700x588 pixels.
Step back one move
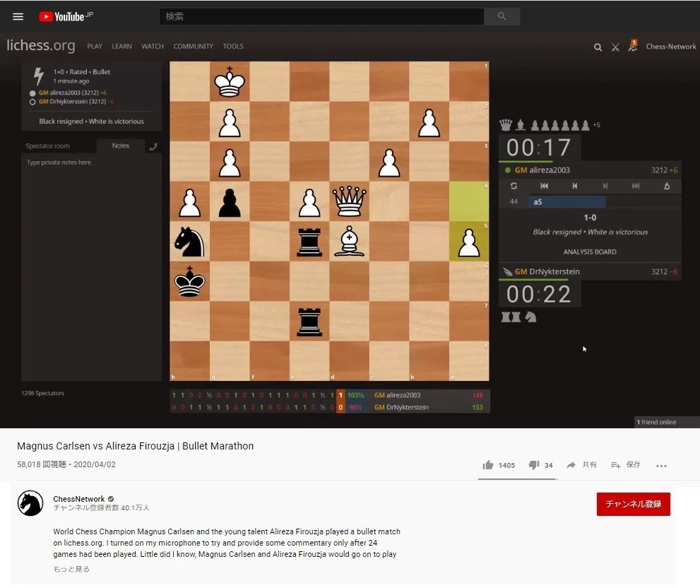pyautogui.click(x=574, y=186)
